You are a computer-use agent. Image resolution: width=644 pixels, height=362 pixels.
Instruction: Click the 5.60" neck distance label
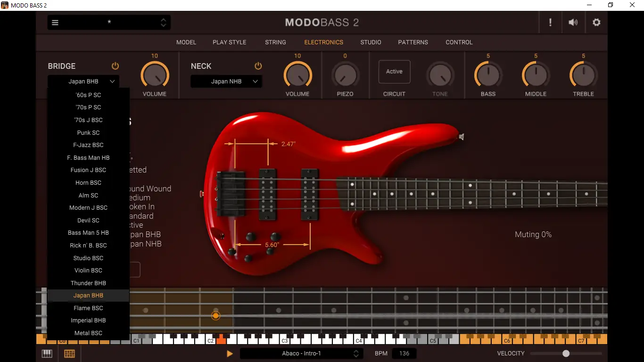272,245
